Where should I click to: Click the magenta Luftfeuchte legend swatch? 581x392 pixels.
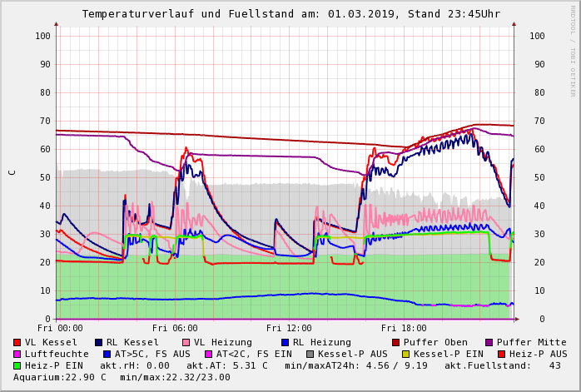17,354
